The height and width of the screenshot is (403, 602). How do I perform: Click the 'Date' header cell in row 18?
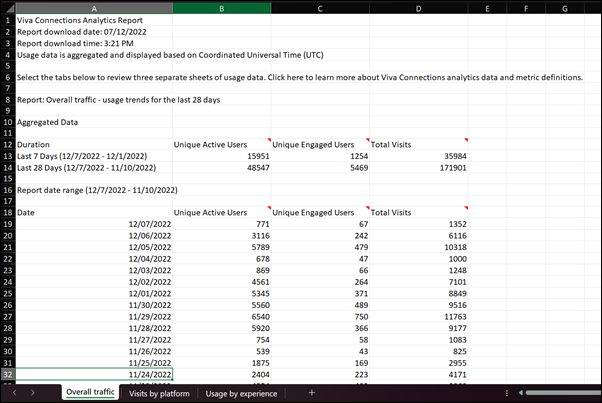pyautogui.click(x=94, y=213)
